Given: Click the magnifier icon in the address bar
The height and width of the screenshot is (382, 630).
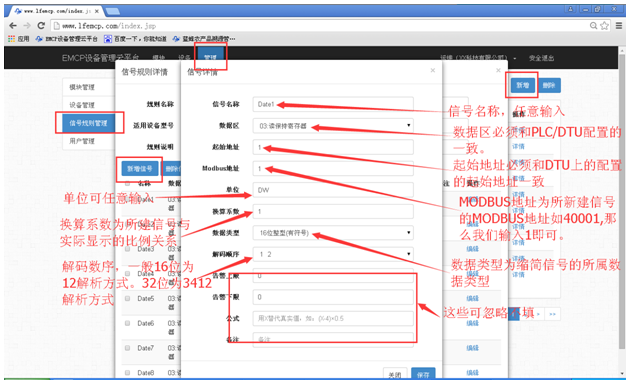Looking at the screenshot, I should (x=593, y=26).
